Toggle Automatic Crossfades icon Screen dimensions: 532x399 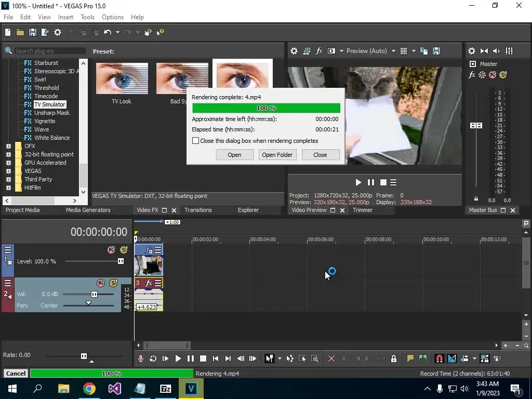[451, 358]
